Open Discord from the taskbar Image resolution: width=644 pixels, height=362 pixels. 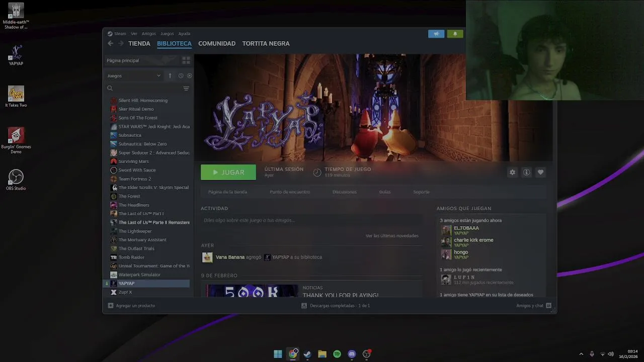(352, 354)
